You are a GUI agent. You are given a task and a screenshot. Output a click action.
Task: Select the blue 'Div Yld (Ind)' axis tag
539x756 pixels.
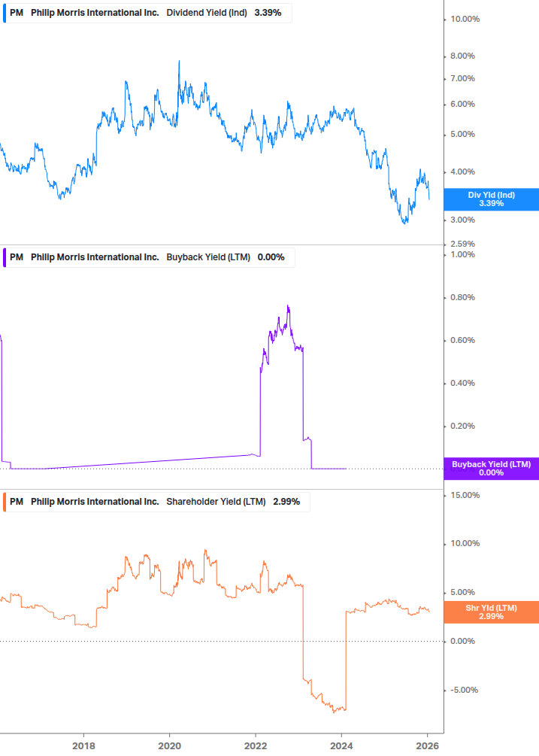[x=492, y=199]
